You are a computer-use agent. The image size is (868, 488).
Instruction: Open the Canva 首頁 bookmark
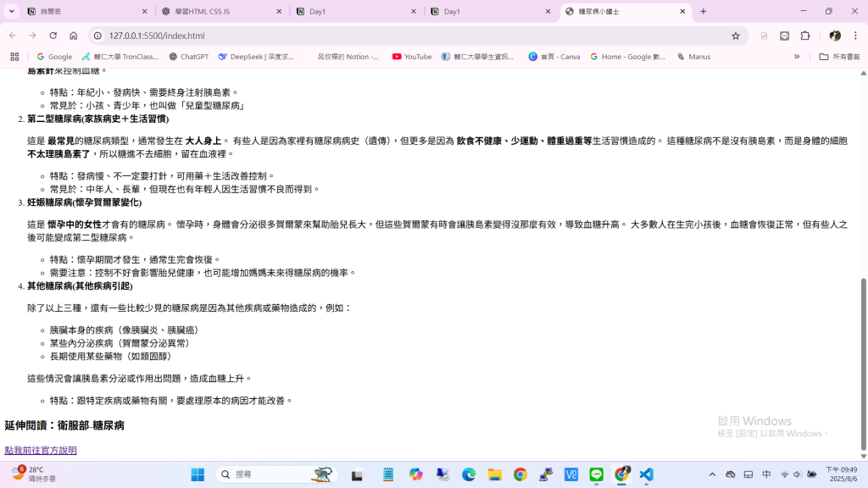click(554, 57)
